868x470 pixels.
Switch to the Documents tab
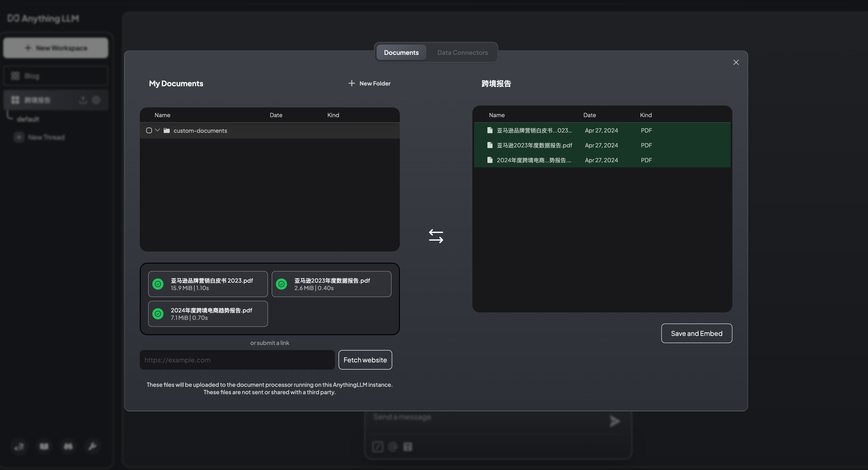click(401, 53)
